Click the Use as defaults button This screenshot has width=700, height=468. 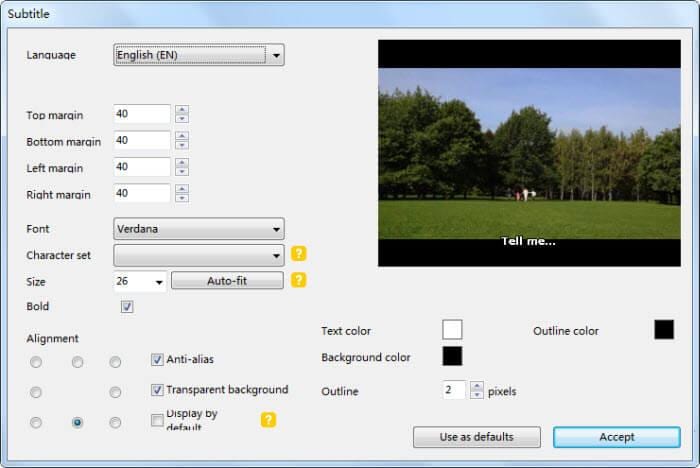coord(477,437)
